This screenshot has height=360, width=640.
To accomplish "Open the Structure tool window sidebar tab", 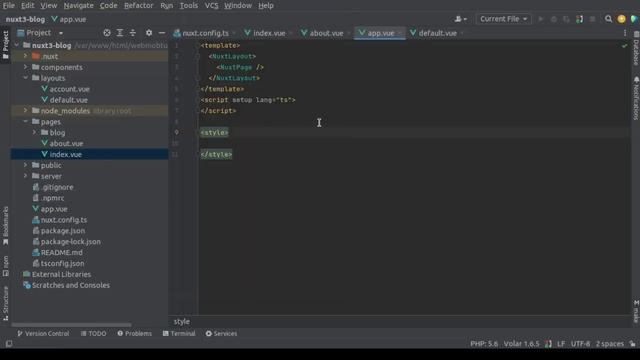I will click(5, 303).
